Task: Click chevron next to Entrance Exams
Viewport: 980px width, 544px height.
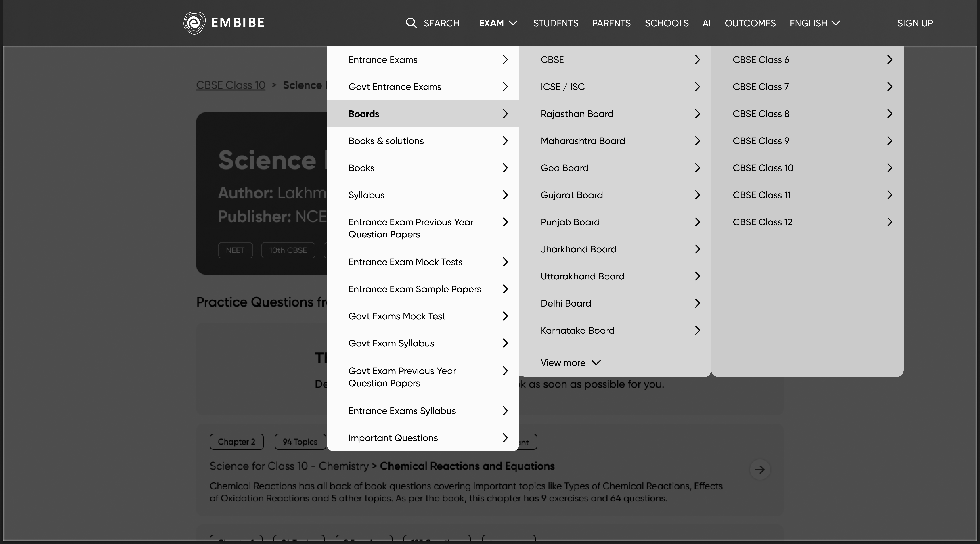Action: 505,60
